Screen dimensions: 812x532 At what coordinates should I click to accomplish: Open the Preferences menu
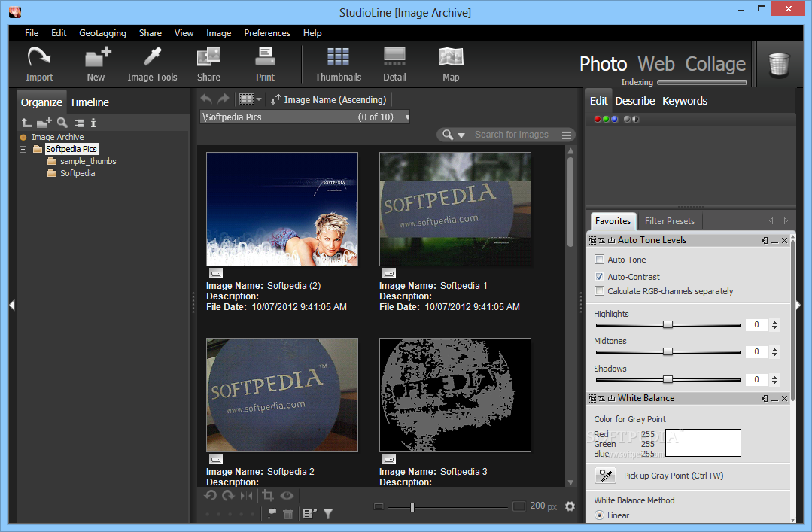point(267,32)
